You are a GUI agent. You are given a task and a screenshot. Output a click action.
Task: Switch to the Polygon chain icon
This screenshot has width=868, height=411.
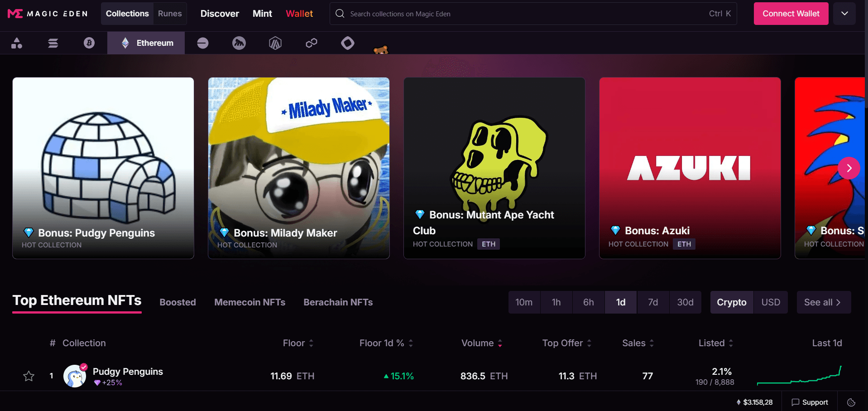coord(312,43)
